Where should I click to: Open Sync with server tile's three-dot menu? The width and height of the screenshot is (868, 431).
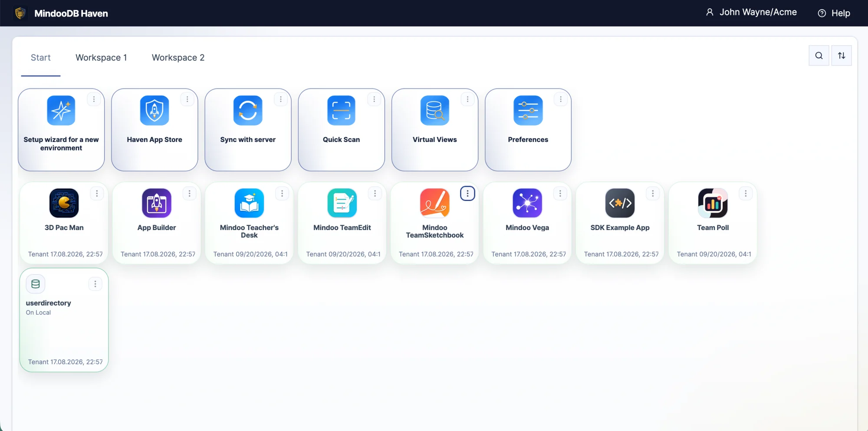pos(281,99)
